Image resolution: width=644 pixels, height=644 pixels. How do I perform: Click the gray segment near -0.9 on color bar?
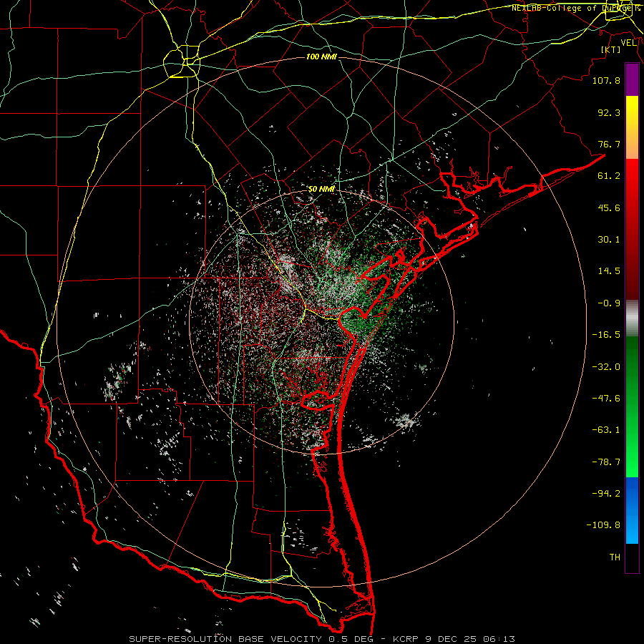click(632, 318)
